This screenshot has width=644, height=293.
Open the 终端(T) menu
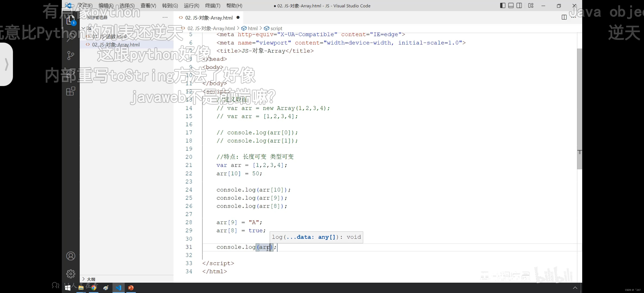(x=213, y=5)
